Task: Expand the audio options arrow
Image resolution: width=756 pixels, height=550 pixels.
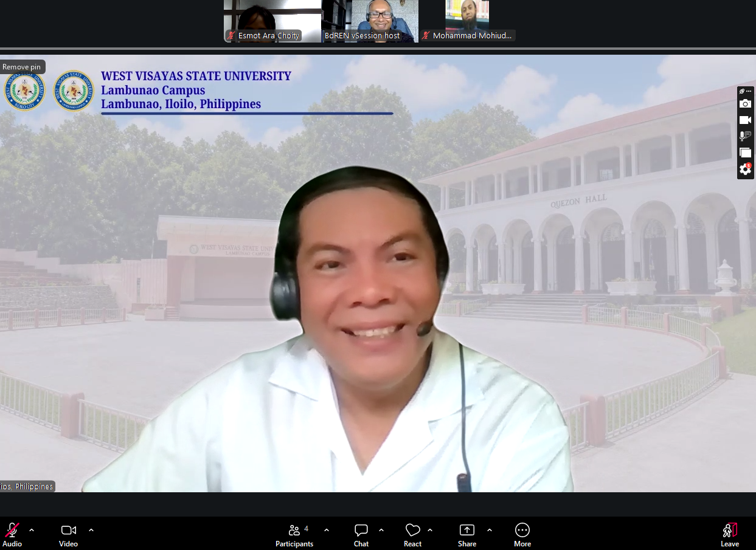Action: [32, 530]
